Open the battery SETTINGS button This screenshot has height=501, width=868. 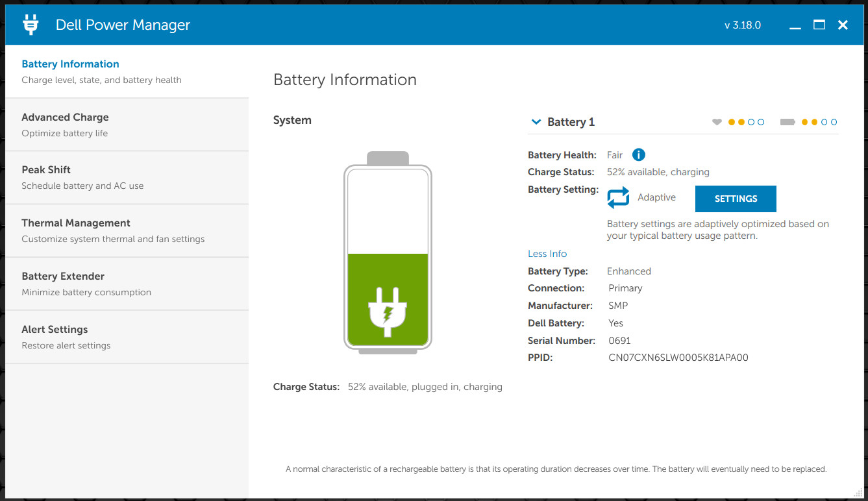pos(736,199)
